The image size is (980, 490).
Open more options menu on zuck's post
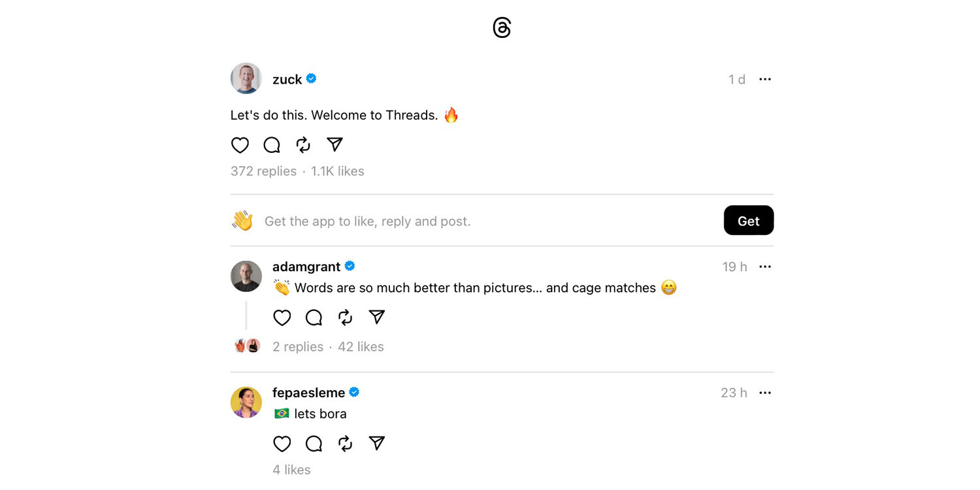pos(765,79)
